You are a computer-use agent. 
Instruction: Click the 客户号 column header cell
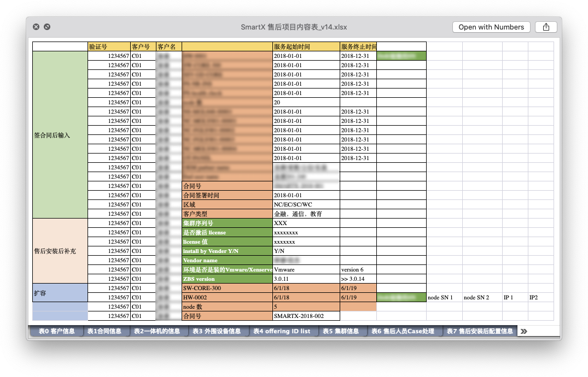point(143,47)
